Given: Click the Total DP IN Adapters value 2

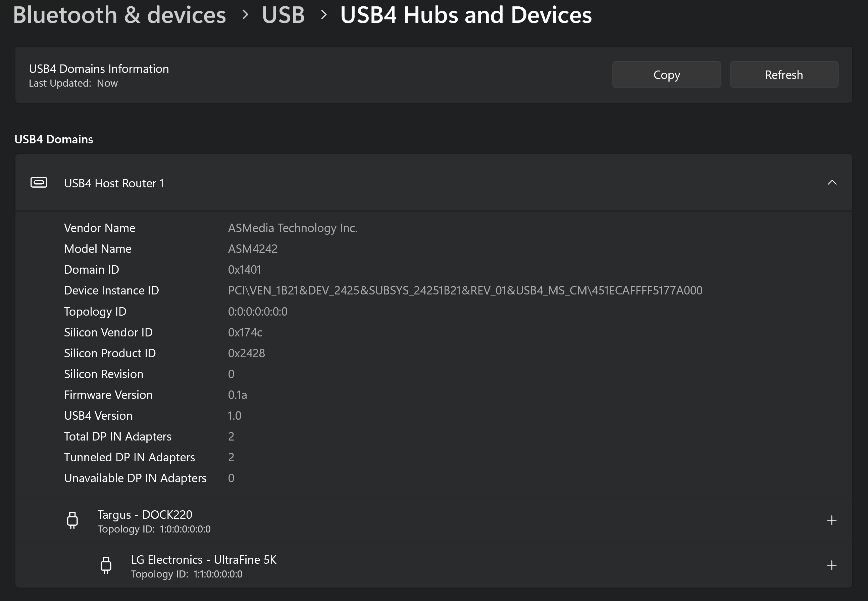Looking at the screenshot, I should (x=231, y=437).
